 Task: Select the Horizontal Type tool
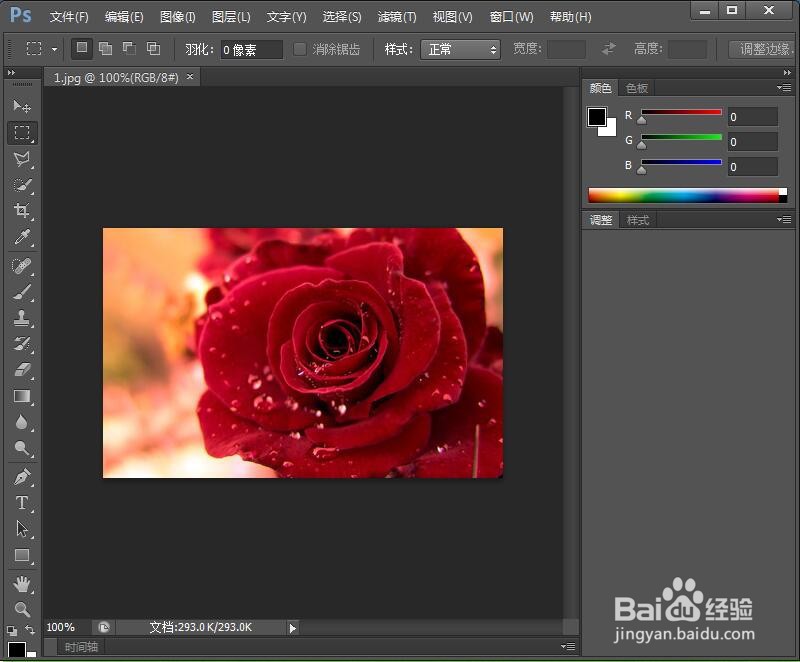point(21,503)
